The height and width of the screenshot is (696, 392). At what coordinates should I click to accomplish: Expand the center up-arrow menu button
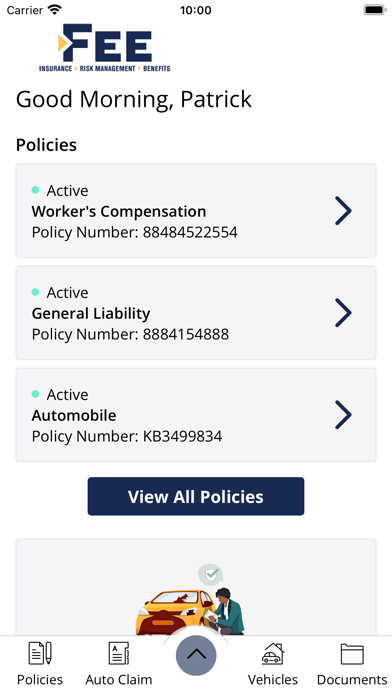(196, 655)
